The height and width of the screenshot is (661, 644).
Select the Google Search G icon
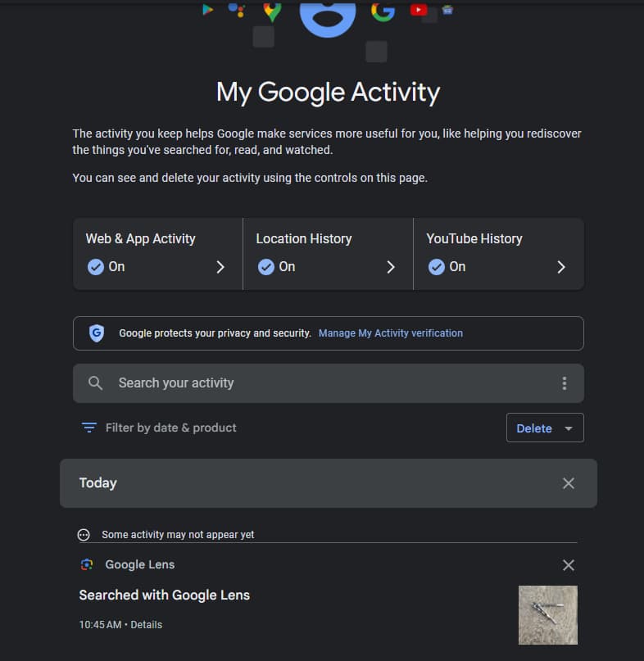pyautogui.click(x=382, y=11)
